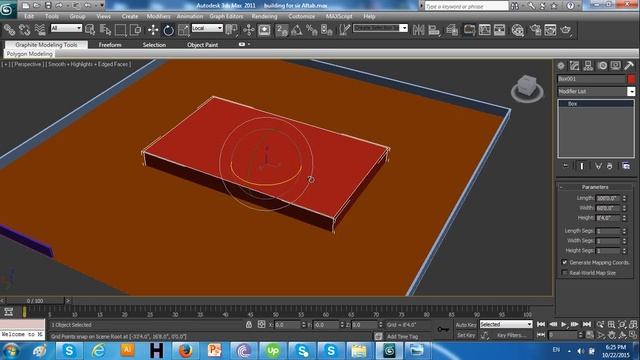Switch to the Freeform ribbon tab
640x360 pixels.
point(110,45)
